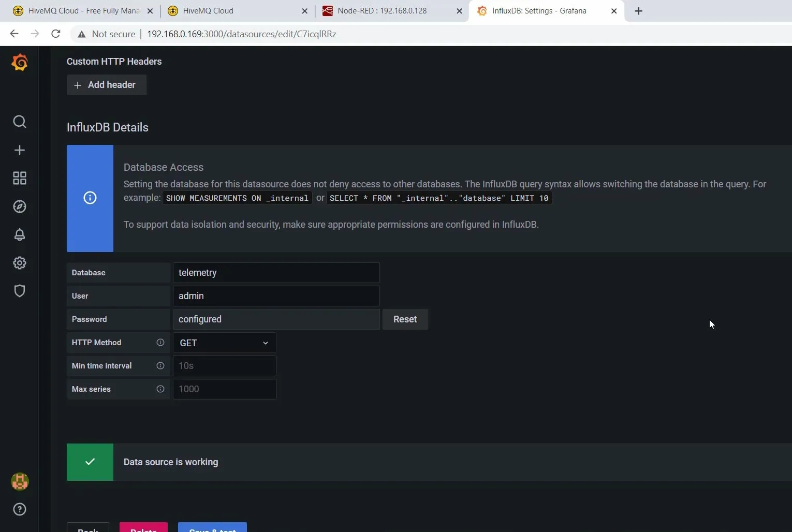The height and width of the screenshot is (532, 792).
Task: Open the Alerting bell icon
Action: [x=20, y=234]
